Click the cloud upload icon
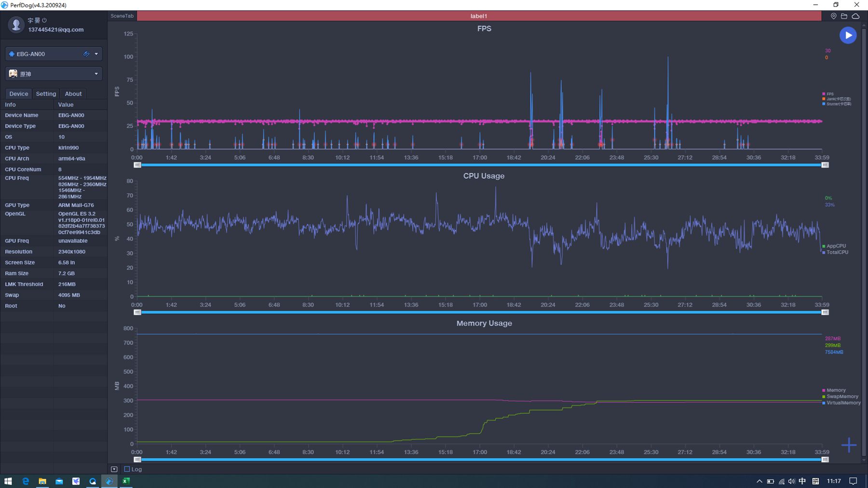868x488 pixels. [855, 16]
